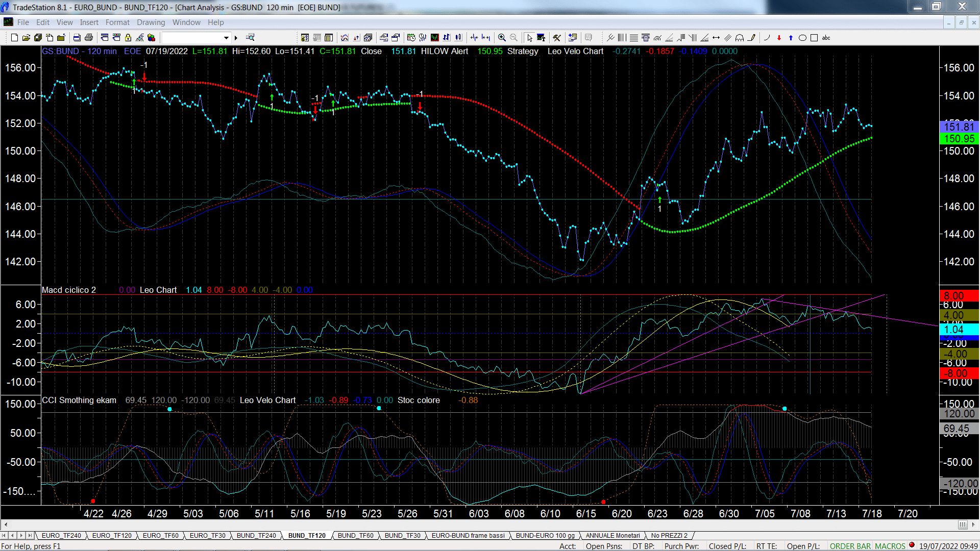The height and width of the screenshot is (551, 980).
Task: Click the GS:BUND - 120 min symbol label
Action: click(79, 51)
